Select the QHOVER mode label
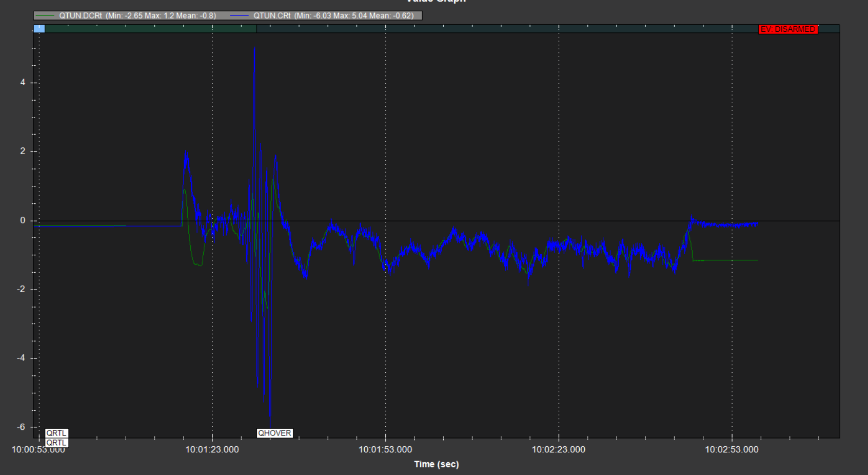The width and height of the screenshot is (868, 475). (274, 433)
